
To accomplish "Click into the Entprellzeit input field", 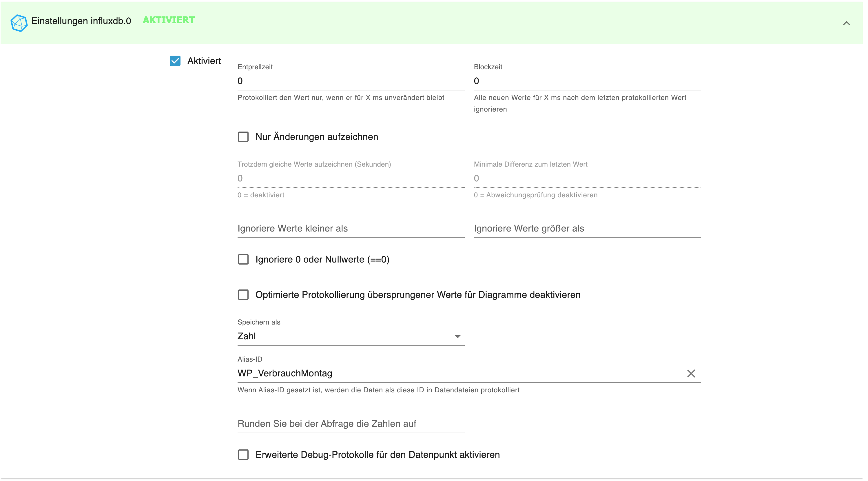I will [x=351, y=81].
